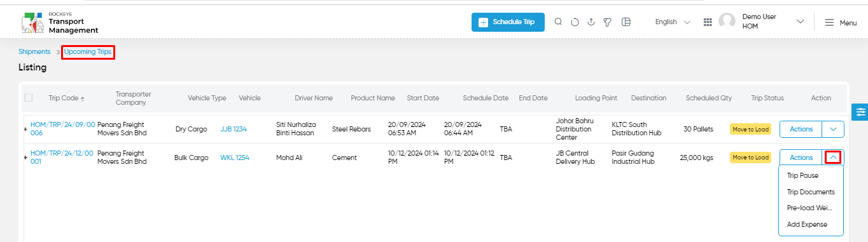Click KLTC South Distribution Hub destination
This screenshot has width=868, height=242.
click(x=637, y=129)
